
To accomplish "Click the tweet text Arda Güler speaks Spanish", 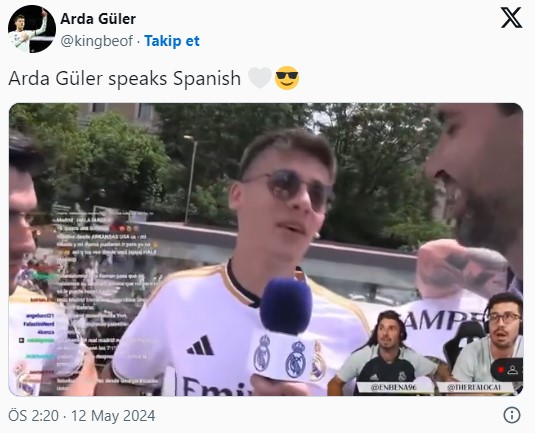I will click(x=125, y=78).
